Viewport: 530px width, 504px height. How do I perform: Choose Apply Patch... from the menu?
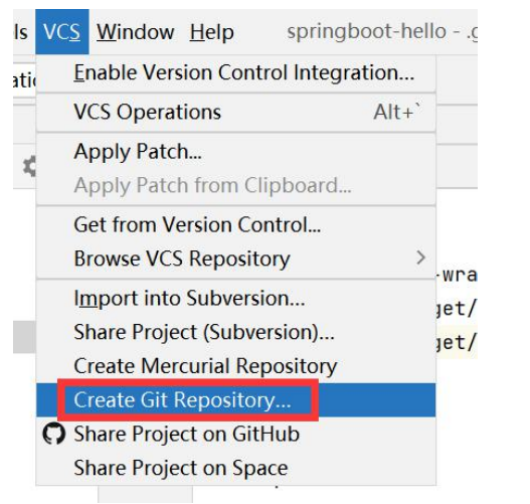(x=236, y=151)
